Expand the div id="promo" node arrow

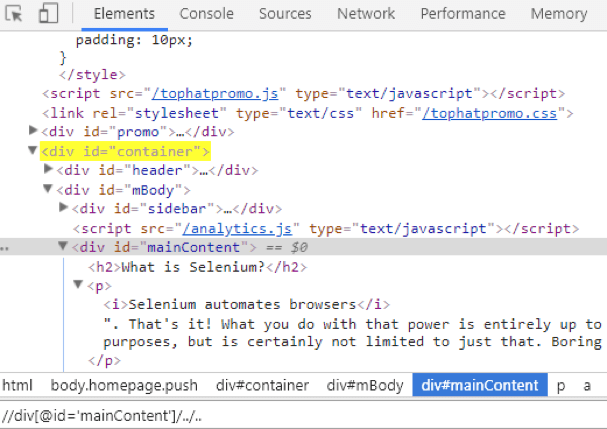point(33,131)
